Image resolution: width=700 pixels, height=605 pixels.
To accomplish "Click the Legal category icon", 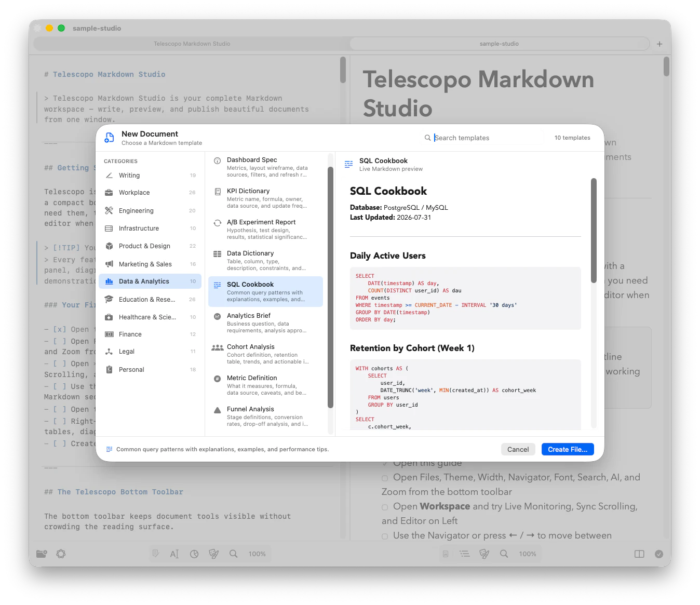I will pos(109,352).
